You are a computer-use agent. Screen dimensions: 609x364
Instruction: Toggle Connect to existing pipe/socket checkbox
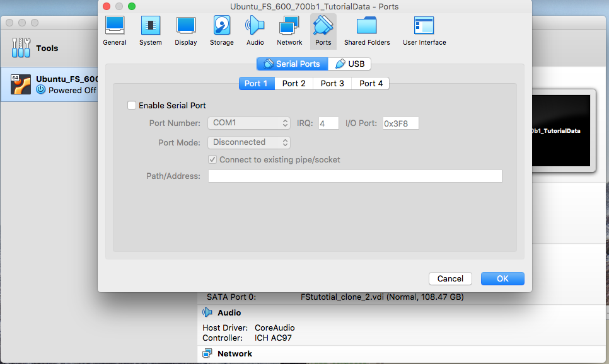(213, 160)
